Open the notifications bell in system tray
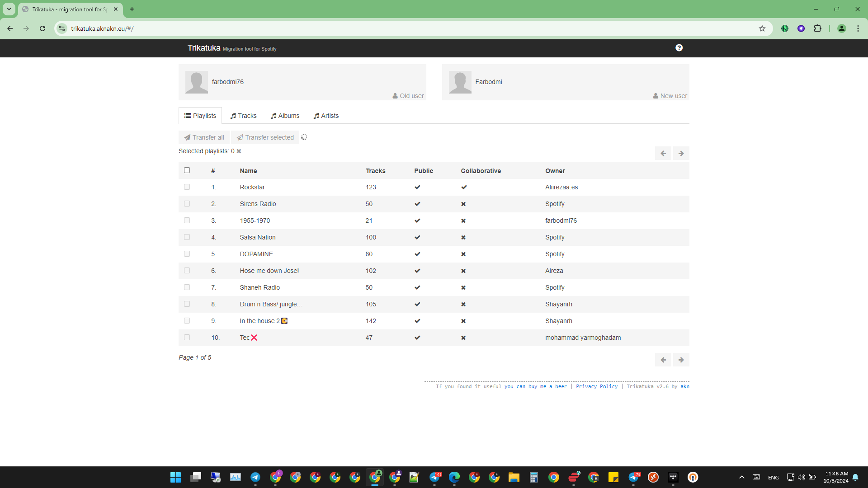This screenshot has height=488, width=868. (855, 477)
